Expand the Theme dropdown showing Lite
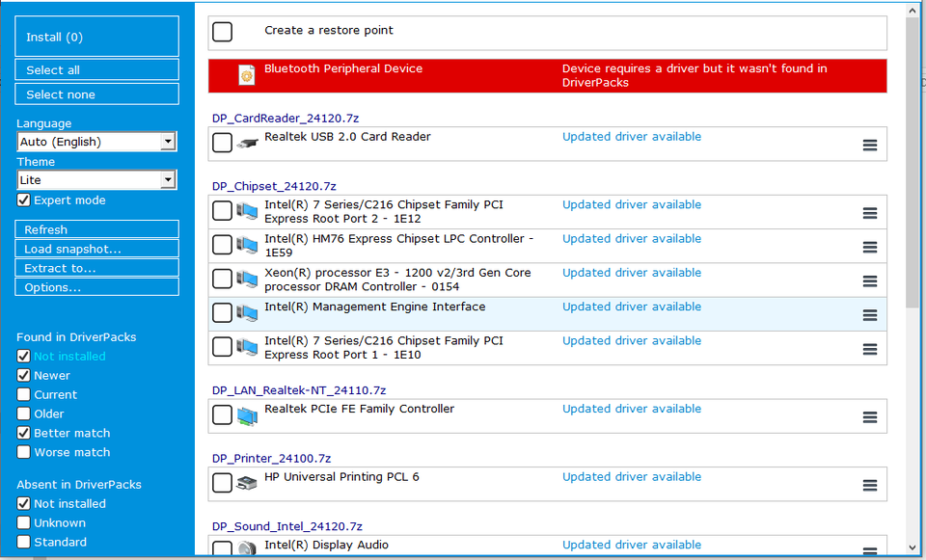926x560 pixels. click(96, 180)
